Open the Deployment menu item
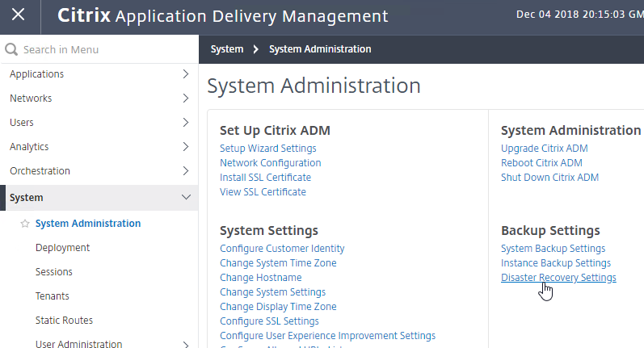 tap(62, 247)
